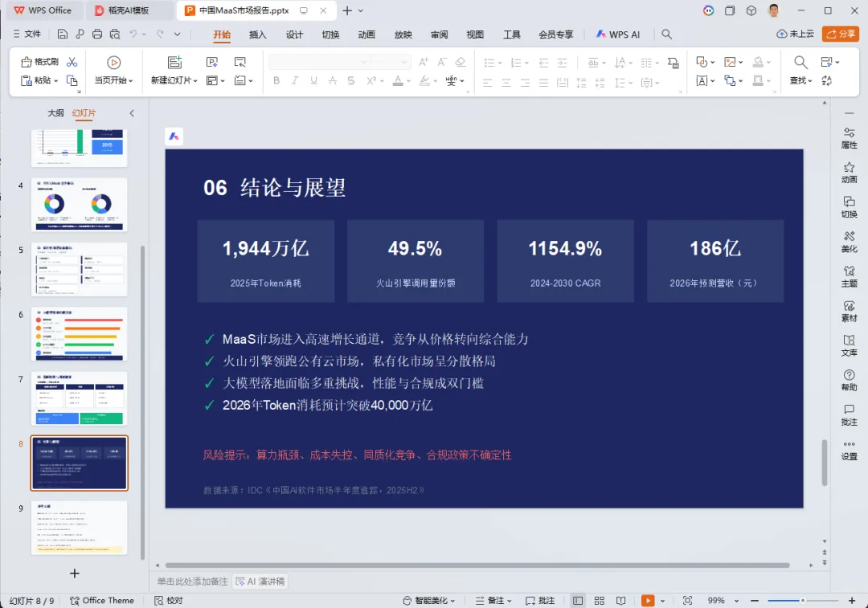This screenshot has height=608, width=868.
Task: Open the Search magnifier in ribbon tab bar
Action: [666, 35]
